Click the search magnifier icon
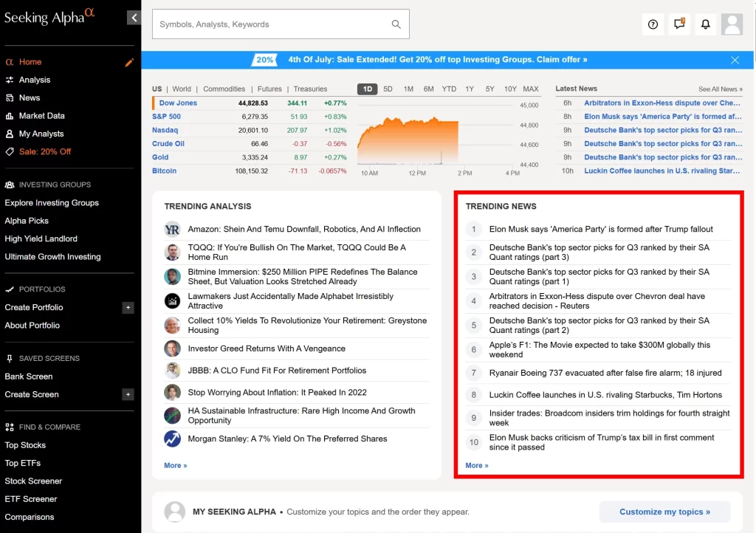The width and height of the screenshot is (756, 533). pos(396,24)
